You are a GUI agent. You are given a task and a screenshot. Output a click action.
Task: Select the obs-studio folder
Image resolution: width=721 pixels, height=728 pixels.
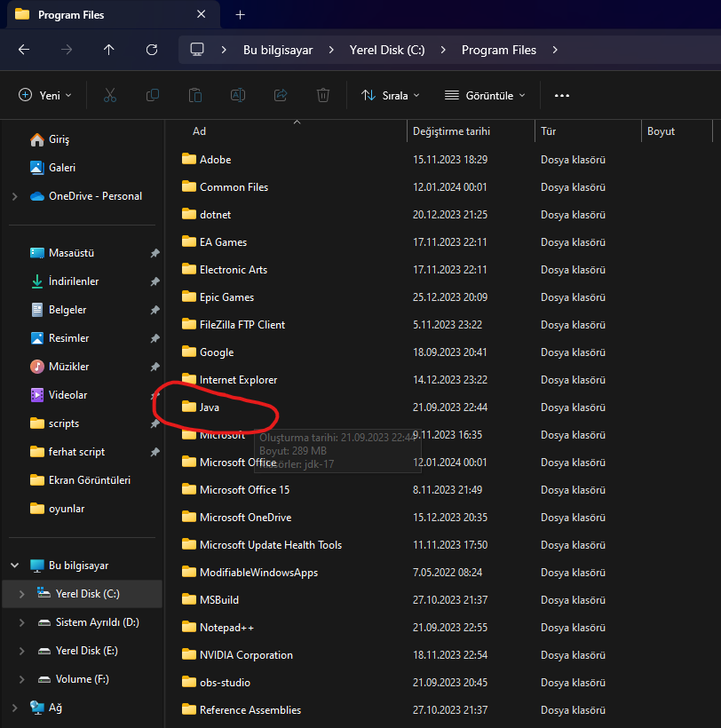coord(216,683)
